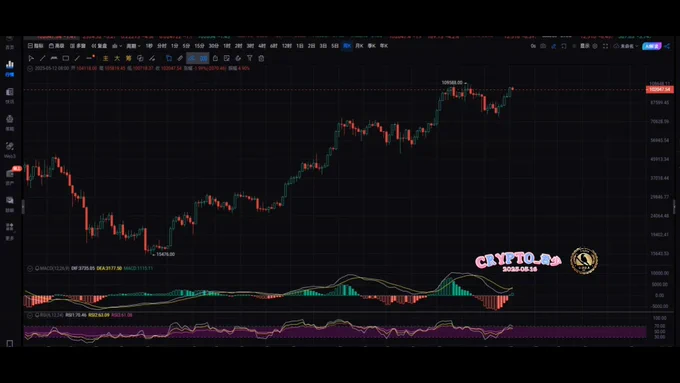Click the 15476.00 low price label
680x383 pixels.
(165, 254)
